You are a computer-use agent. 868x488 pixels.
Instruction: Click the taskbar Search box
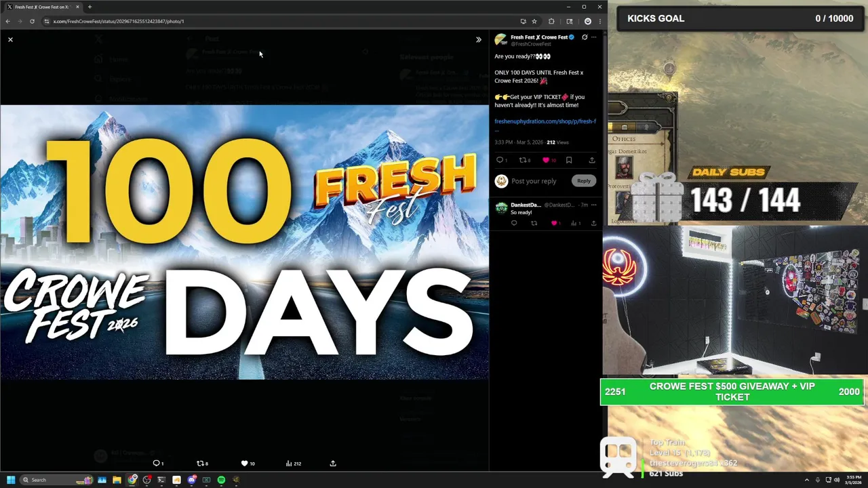tap(56, 480)
